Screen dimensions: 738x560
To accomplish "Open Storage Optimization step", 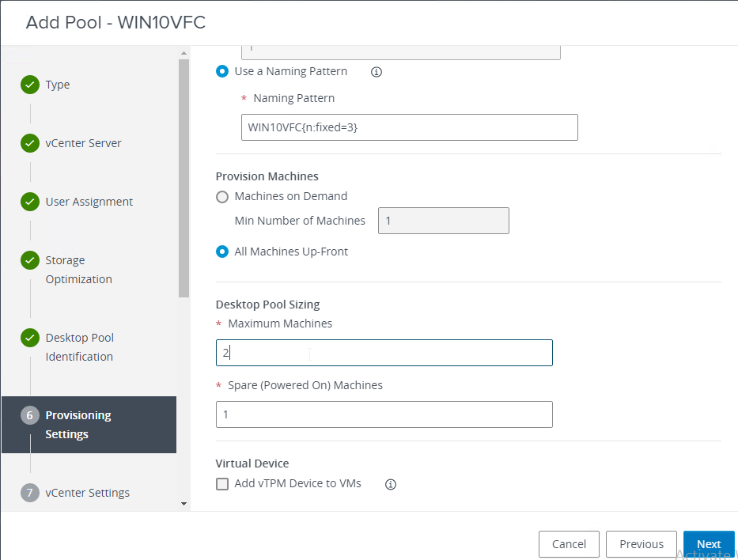I will click(78, 270).
